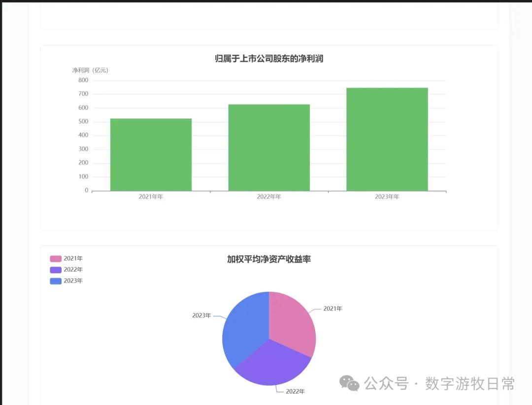Click the WeChat logo in the watermark
Viewport: 532px width, 405px height.
[350, 383]
